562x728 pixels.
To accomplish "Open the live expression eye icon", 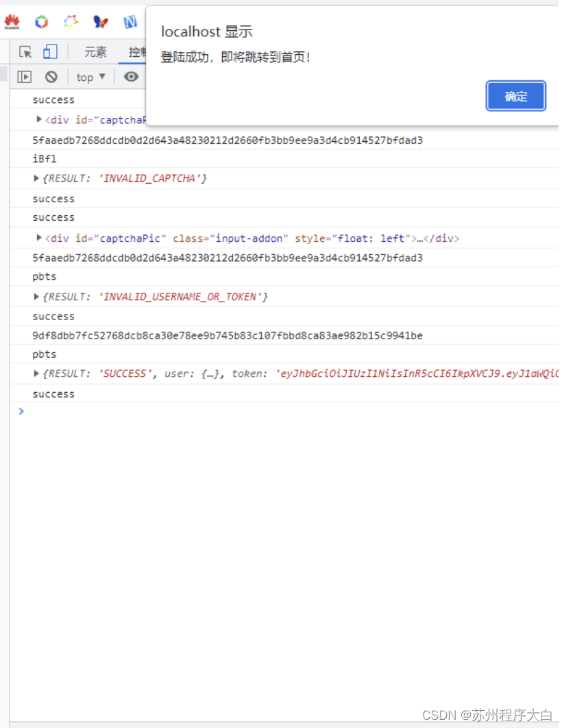I will click(x=132, y=77).
